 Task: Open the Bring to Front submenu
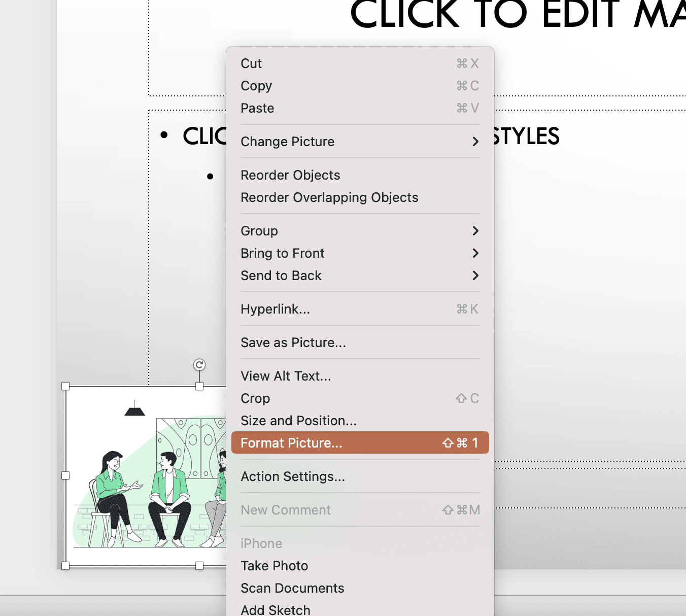(x=283, y=253)
